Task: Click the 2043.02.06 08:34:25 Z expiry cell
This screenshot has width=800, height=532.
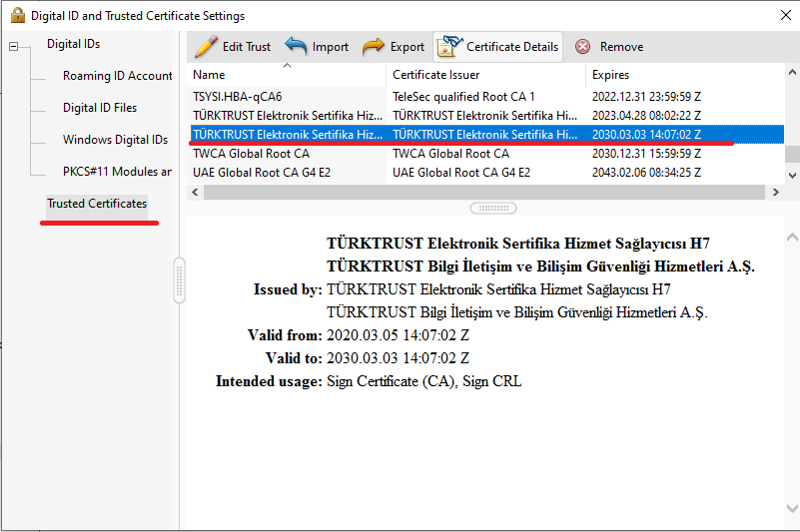Action: point(646,173)
